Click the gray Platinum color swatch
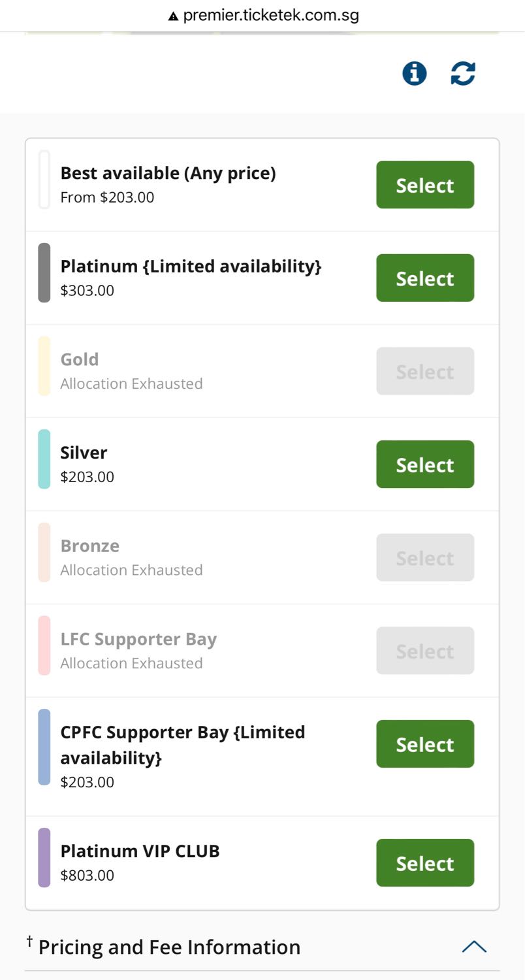Viewport: 525px width, 980px height. [44, 273]
